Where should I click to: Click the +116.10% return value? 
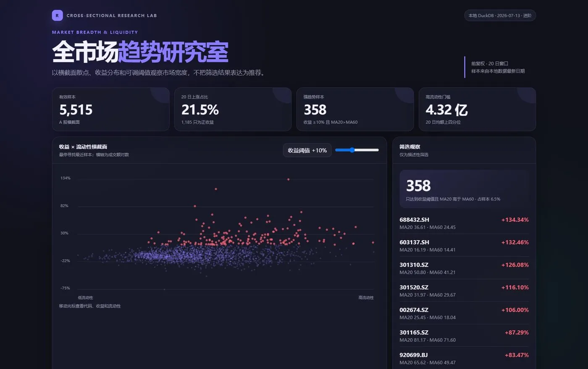coord(515,288)
